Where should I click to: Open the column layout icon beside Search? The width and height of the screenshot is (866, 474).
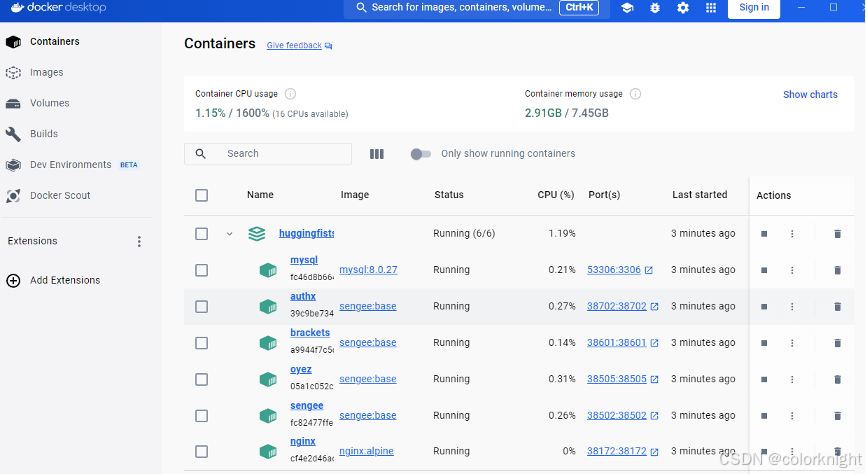tap(377, 154)
